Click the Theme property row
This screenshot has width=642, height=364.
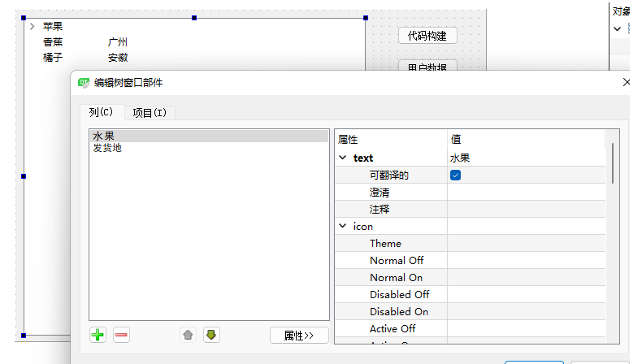pyautogui.click(x=470, y=243)
